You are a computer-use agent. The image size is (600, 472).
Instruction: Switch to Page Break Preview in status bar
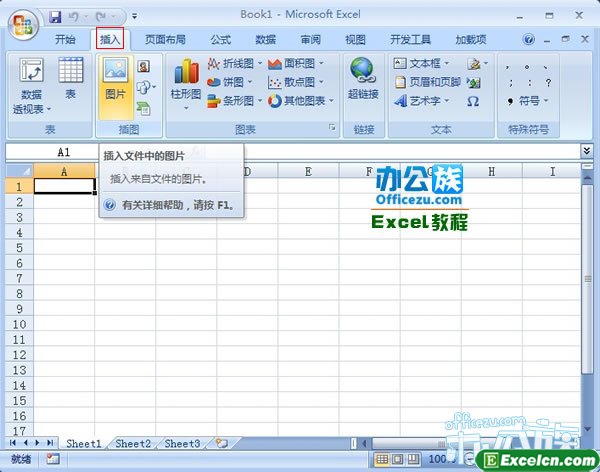(x=413, y=459)
